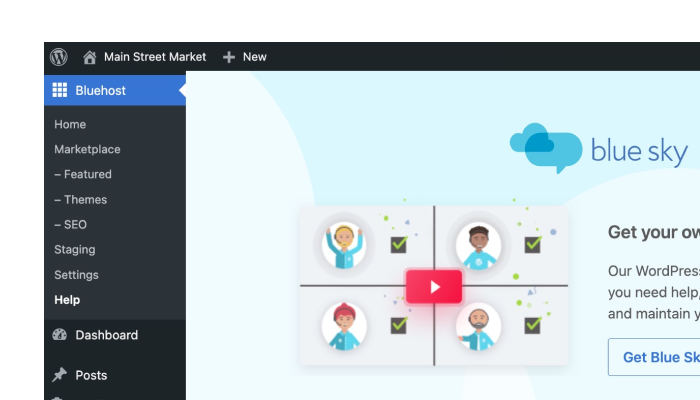Play the video with red play button
Screen dimensions: 700x400
tap(434, 287)
